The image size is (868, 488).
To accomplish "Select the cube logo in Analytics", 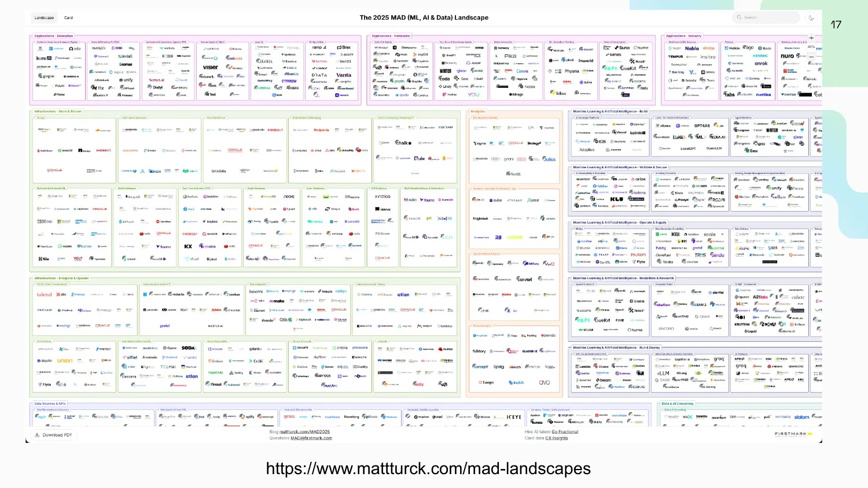I will [x=496, y=200].
